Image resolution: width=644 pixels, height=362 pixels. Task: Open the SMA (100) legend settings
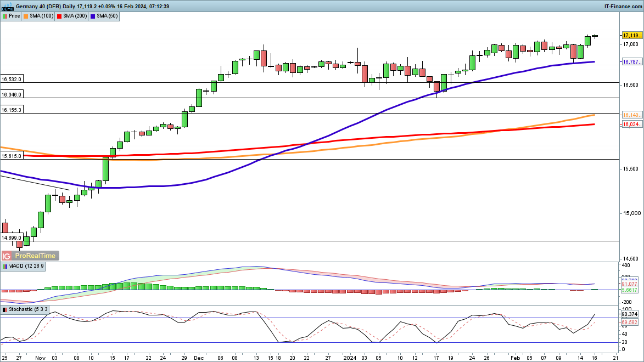click(x=38, y=16)
